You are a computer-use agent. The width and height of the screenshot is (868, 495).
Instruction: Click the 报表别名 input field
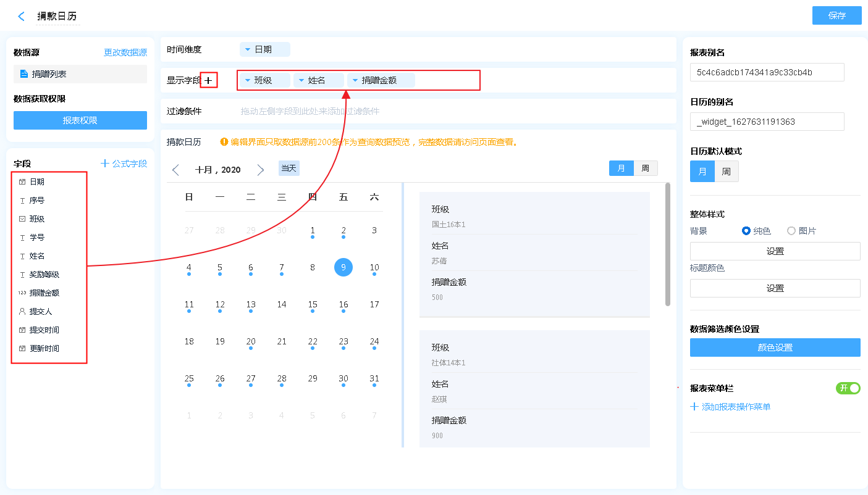coord(767,72)
